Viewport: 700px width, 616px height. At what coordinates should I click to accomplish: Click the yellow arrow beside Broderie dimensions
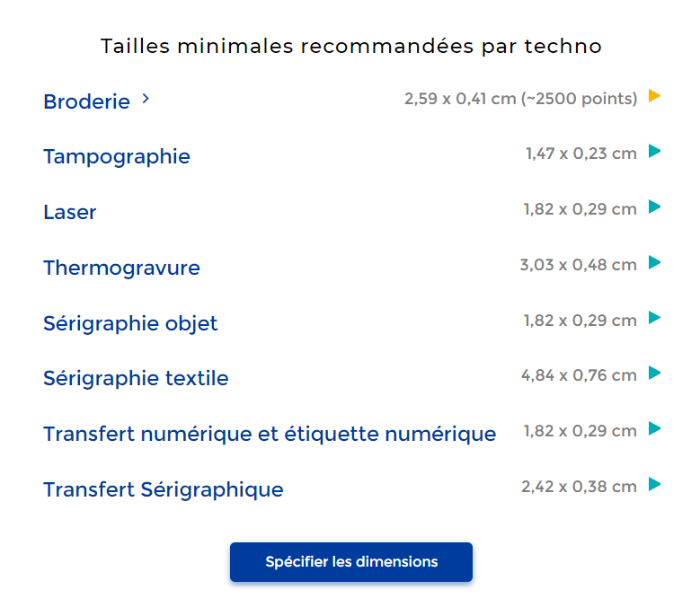pos(655,96)
